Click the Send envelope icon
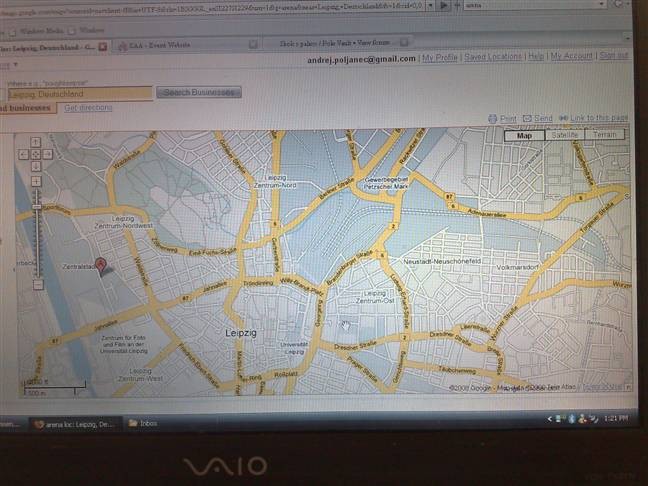The height and width of the screenshot is (486, 648). 527,119
